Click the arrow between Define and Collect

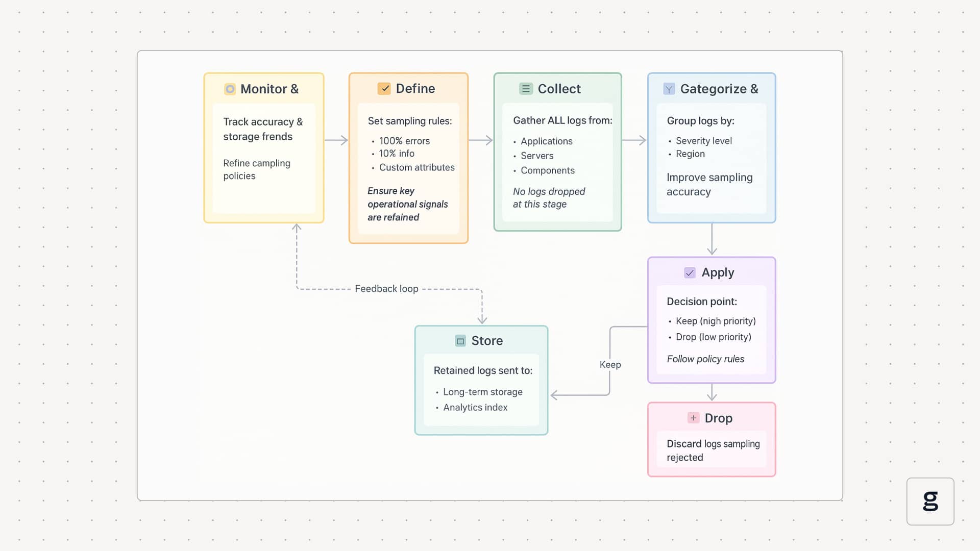point(480,140)
